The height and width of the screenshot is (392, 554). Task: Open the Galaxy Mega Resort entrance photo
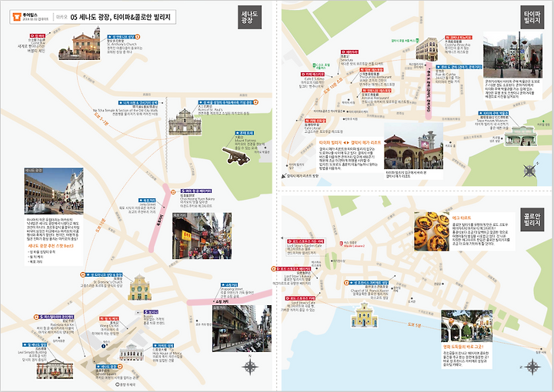click(x=414, y=147)
